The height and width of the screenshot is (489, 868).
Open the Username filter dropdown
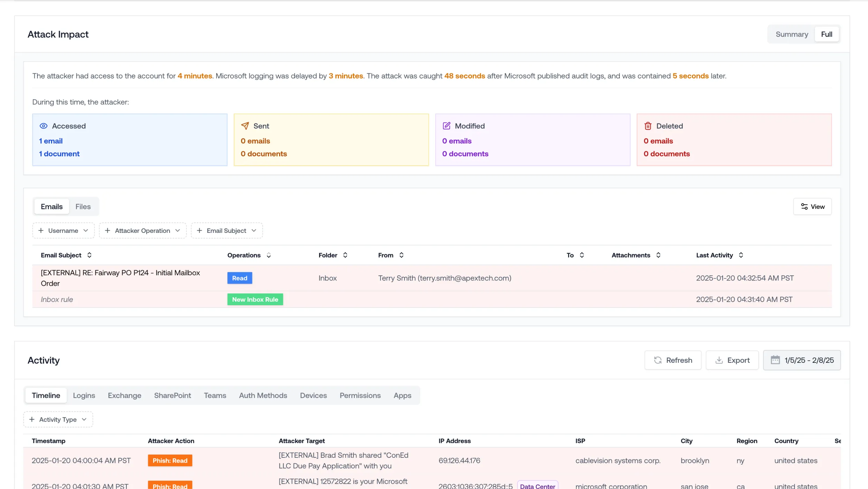[x=63, y=230]
